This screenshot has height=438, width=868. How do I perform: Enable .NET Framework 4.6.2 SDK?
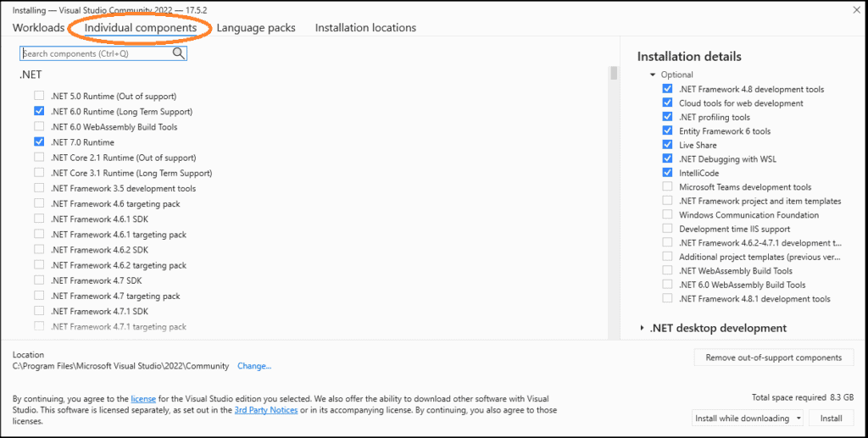(x=39, y=249)
